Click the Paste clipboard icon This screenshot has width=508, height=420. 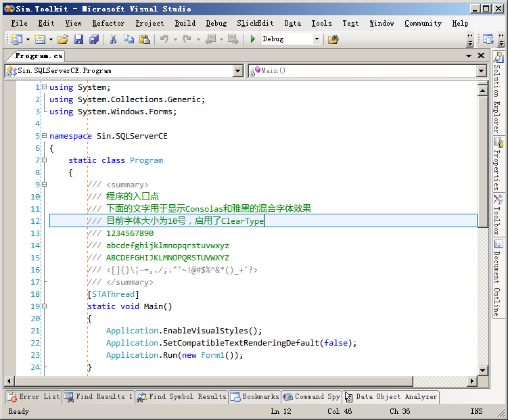(x=145, y=39)
